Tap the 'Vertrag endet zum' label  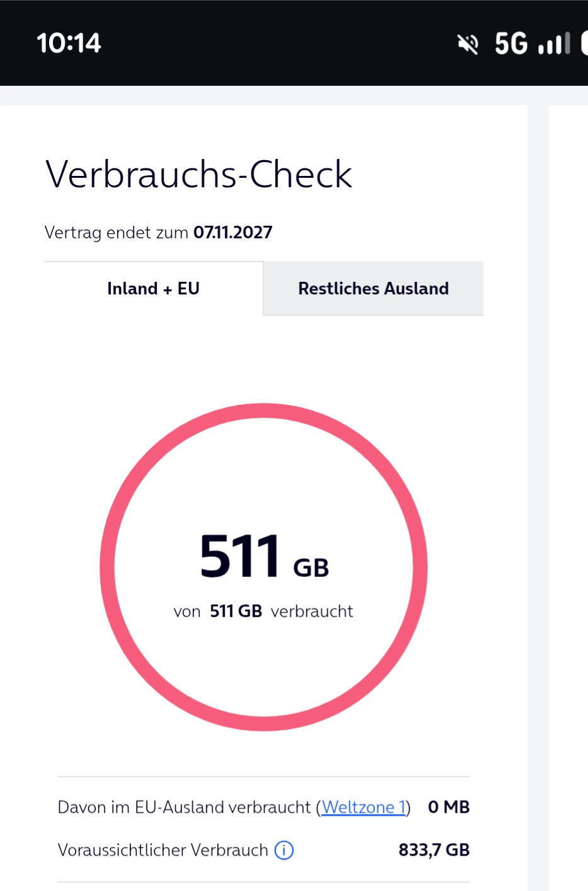coord(117,233)
